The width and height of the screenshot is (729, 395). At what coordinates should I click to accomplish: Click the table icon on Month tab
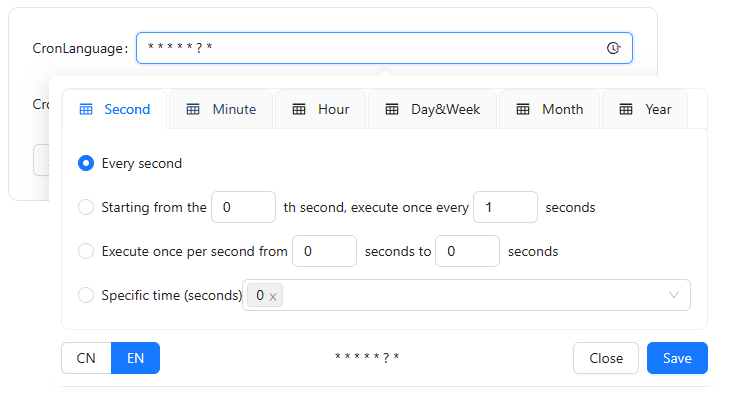[523, 109]
